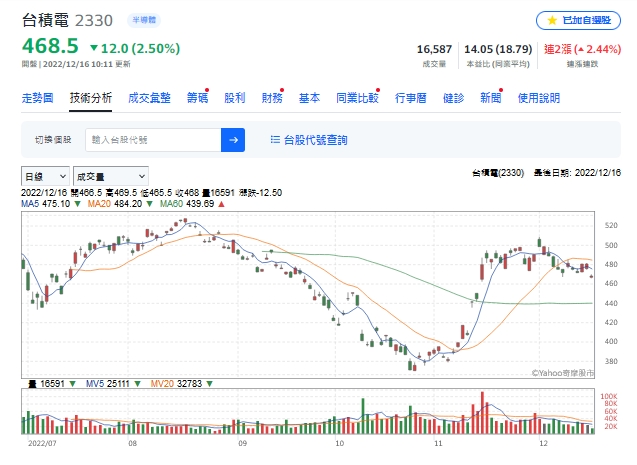The image size is (637, 465).
Task: Open the 籌碼 tab
Action: click(x=197, y=98)
